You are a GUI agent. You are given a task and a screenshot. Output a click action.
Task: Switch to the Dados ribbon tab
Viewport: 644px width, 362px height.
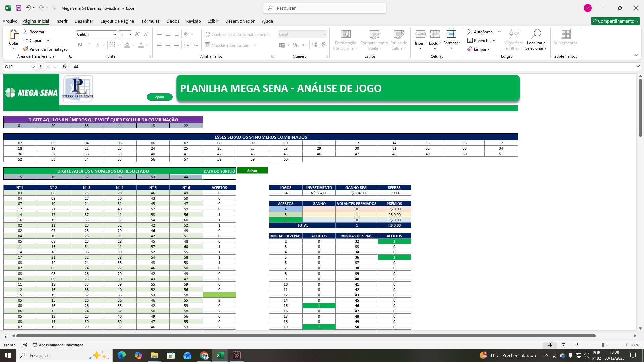click(x=173, y=21)
